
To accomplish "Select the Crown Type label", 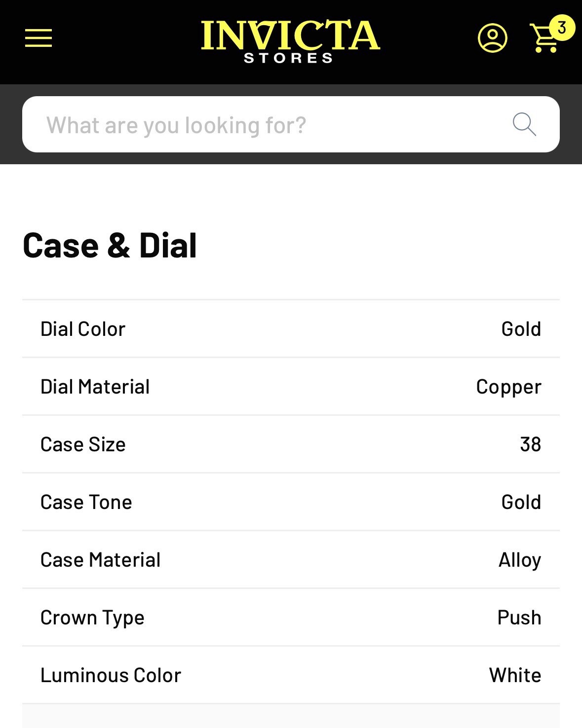I will (x=92, y=618).
